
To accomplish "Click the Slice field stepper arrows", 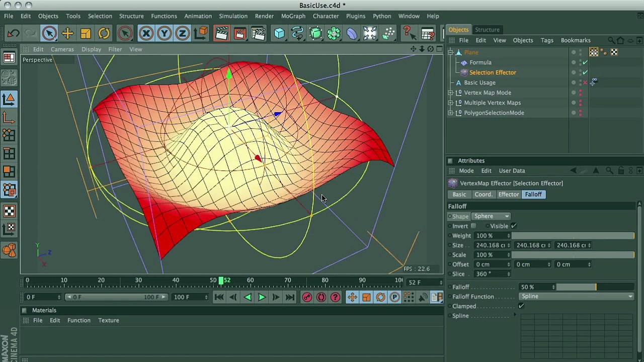I will [509, 274].
